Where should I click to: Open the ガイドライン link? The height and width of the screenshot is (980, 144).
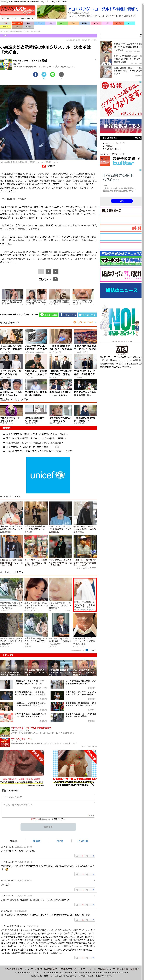(x=35, y=819)
